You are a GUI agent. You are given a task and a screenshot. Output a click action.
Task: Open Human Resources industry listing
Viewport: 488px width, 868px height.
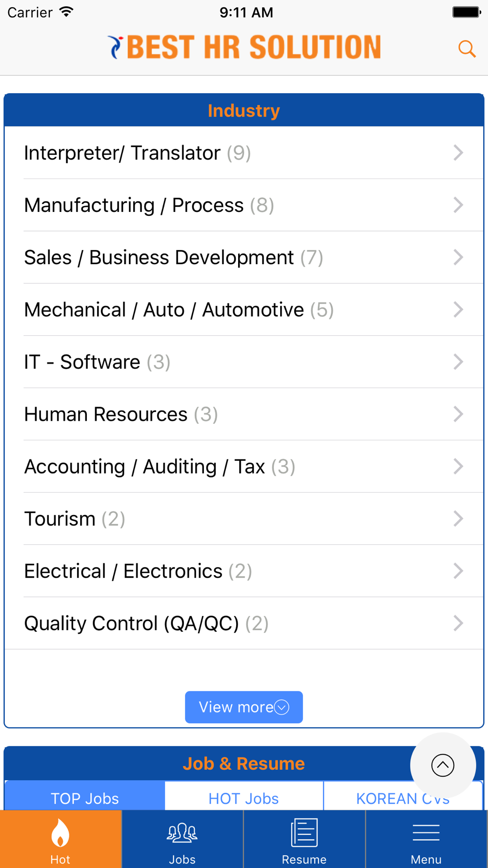pyautogui.click(x=244, y=414)
